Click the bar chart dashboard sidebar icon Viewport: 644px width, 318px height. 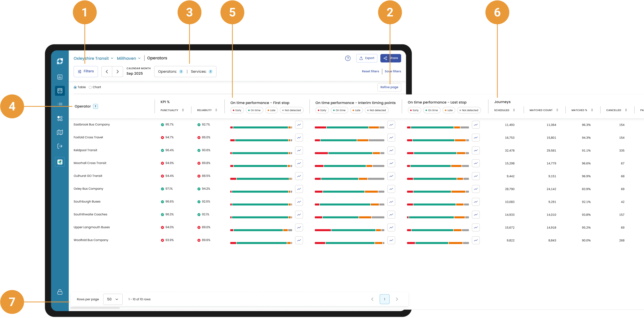pos(60,77)
